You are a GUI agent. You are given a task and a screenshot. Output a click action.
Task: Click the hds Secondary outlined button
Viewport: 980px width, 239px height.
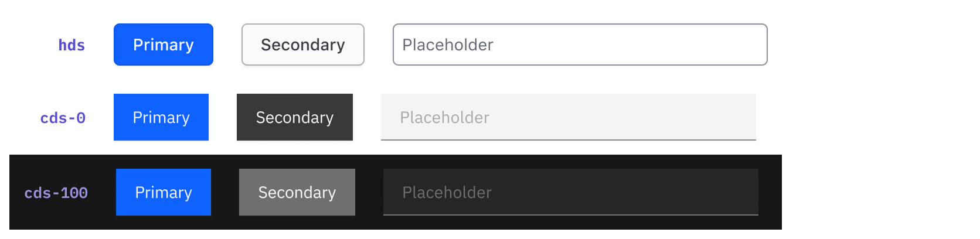pos(303,45)
